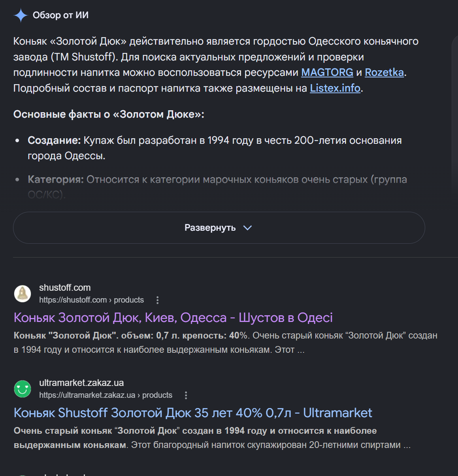Viewport: 458px width, 476px height.
Task: Open Коньяк Shustoff Золотой Дюк 35 лет result
Action: (x=193, y=413)
